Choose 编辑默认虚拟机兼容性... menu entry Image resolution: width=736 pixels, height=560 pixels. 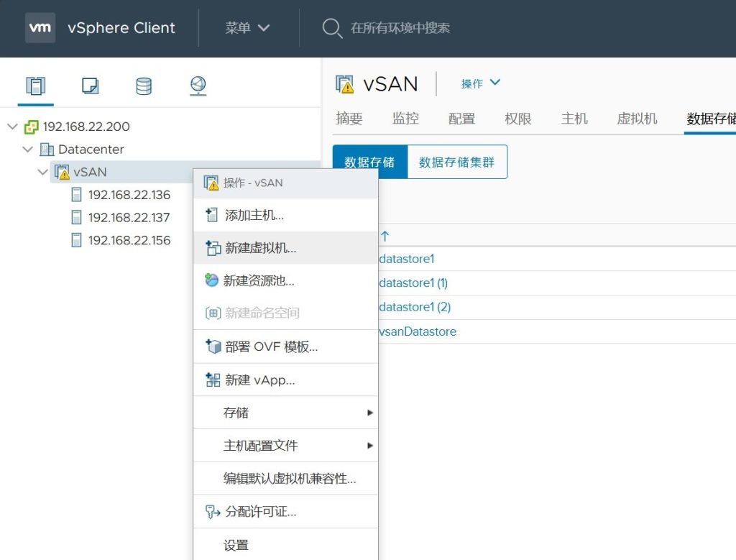click(x=285, y=478)
